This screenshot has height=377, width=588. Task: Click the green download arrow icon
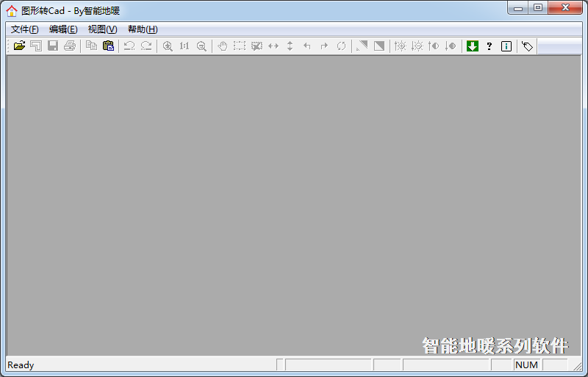pyautogui.click(x=473, y=46)
